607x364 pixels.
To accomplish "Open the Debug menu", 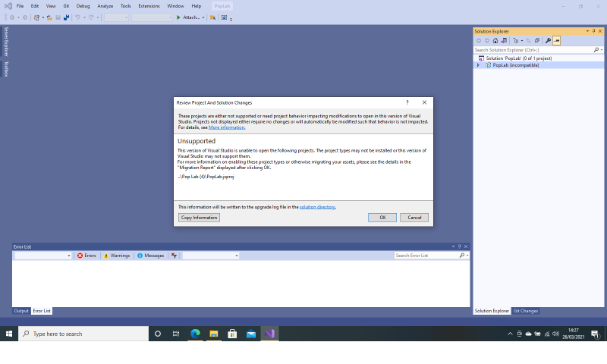I will click(83, 6).
